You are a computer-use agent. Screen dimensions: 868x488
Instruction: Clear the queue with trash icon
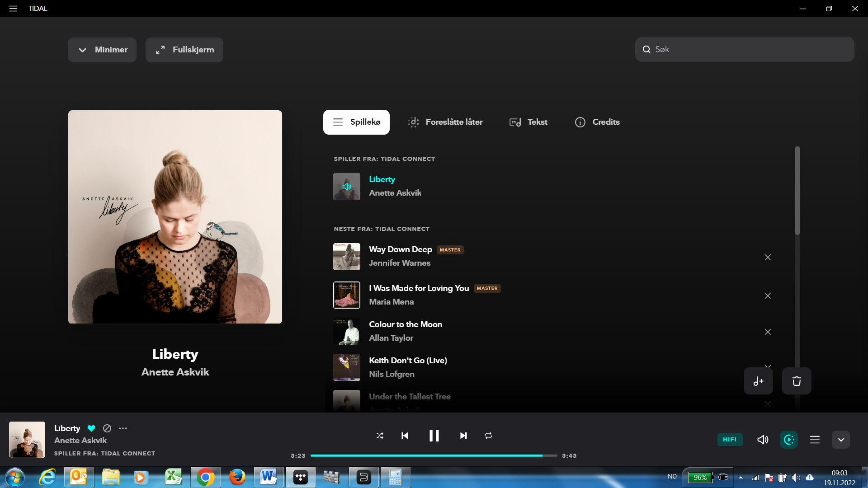click(x=797, y=381)
